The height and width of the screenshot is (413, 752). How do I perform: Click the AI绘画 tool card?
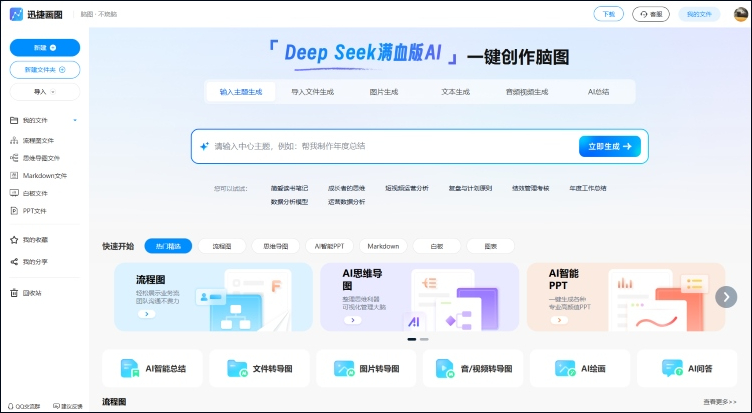click(578, 369)
